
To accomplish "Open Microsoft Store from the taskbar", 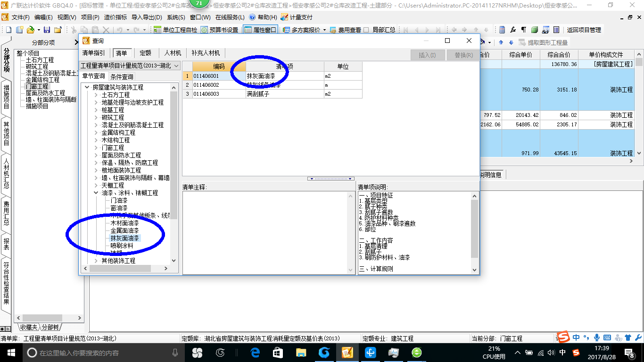I will point(278,352).
